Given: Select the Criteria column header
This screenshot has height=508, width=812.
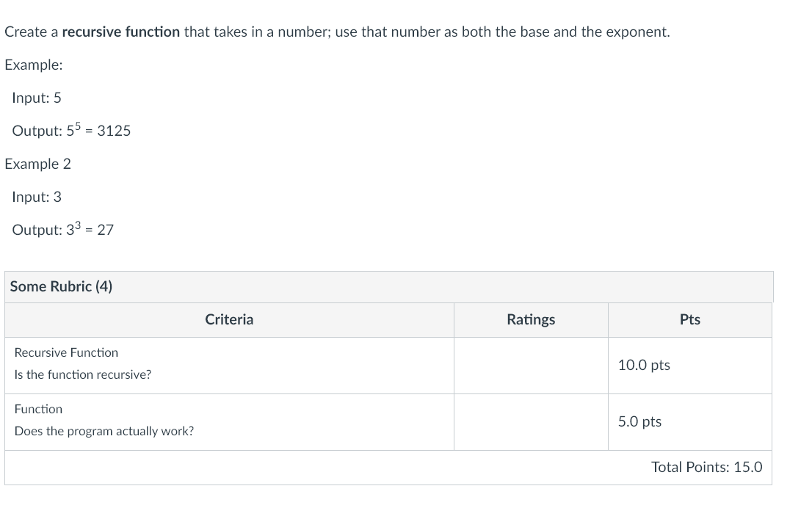Looking at the screenshot, I should 229,320.
